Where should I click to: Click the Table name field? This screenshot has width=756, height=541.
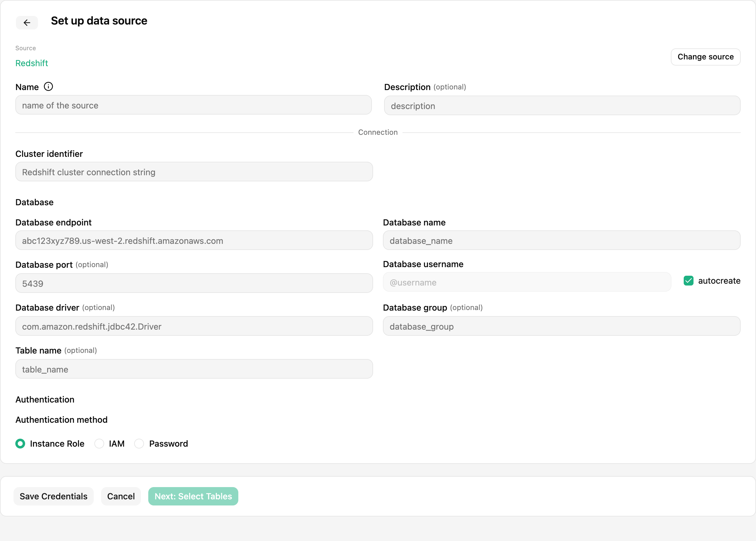click(x=194, y=369)
